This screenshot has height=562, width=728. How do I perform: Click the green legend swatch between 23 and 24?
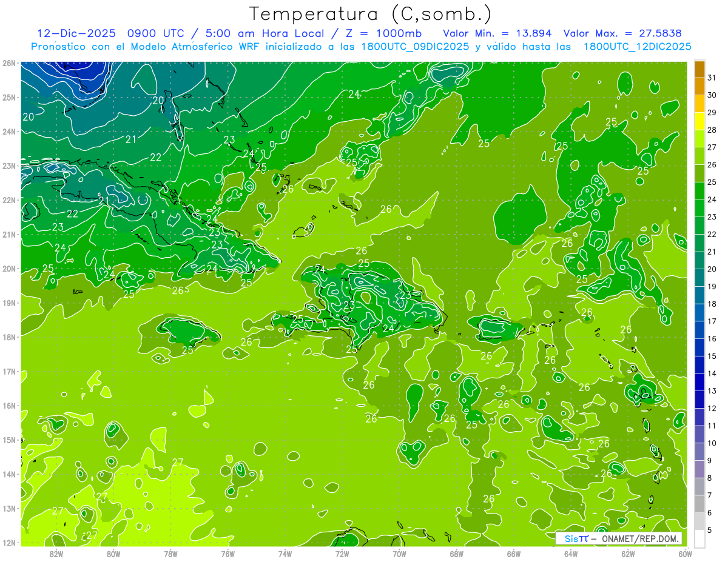[699, 209]
